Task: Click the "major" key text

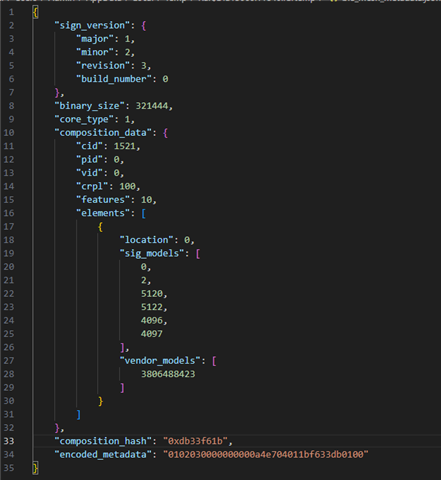Action: coord(95,39)
